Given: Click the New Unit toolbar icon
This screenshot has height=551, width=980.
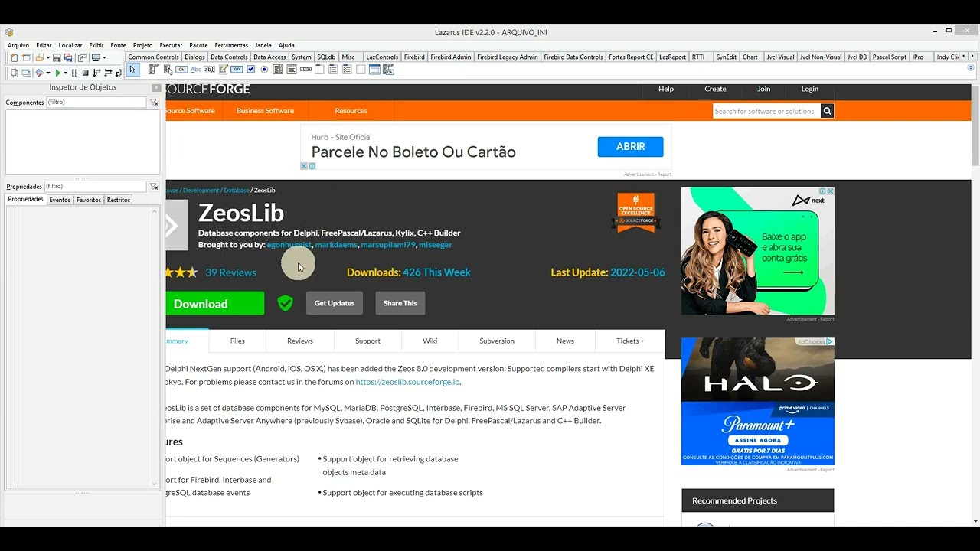Looking at the screenshot, I should click(x=14, y=58).
